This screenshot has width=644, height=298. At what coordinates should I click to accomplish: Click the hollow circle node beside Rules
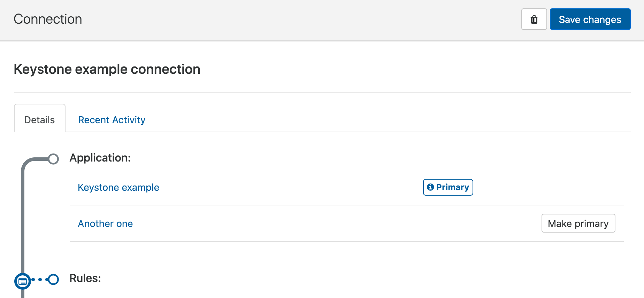(53, 279)
